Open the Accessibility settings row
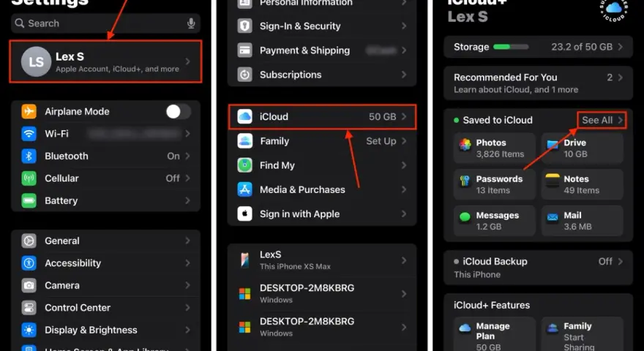Screen dimensions: 644x351 (x=106, y=263)
